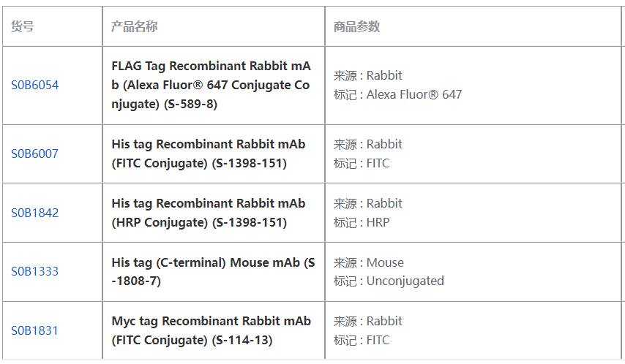Select the 标记: Unconjugated parameter text
This screenshot has height=364, width=625.
(x=389, y=281)
